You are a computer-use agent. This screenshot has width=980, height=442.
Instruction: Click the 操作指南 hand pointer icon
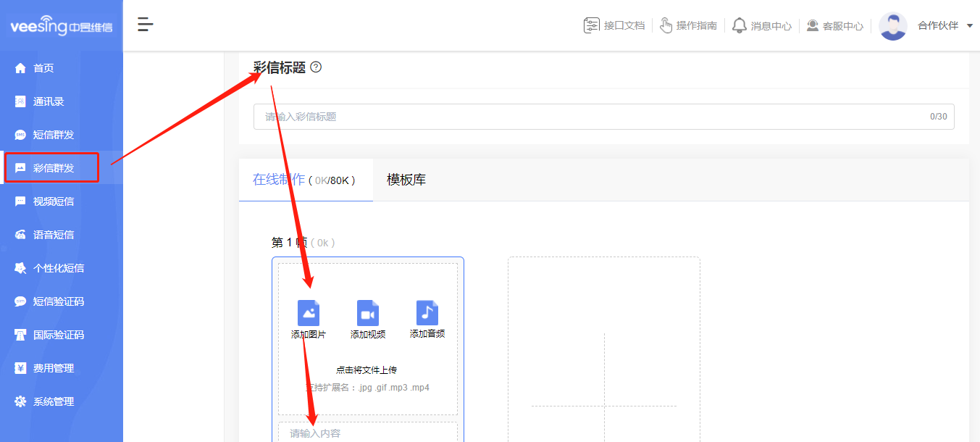click(666, 25)
